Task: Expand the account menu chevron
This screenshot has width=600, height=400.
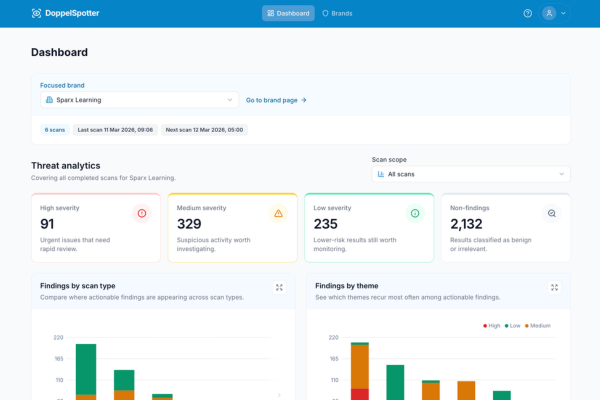Action: (563, 13)
